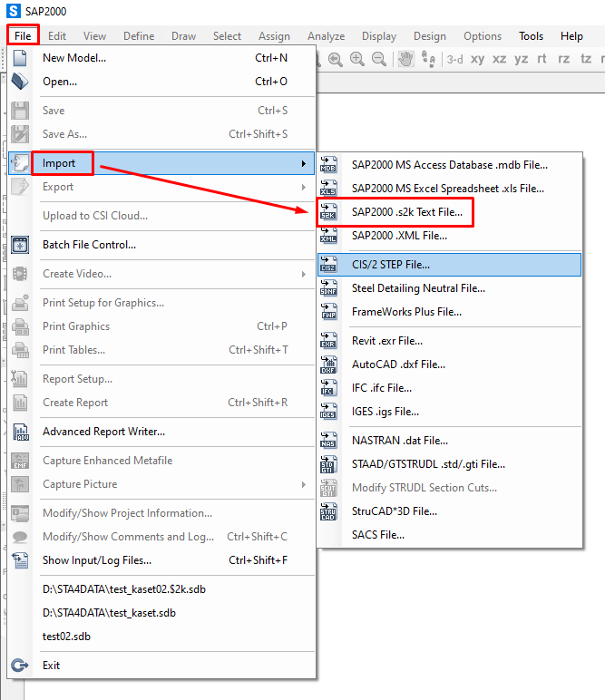Import SAP2000 MS Access Database .mdb File
This screenshot has width=605, height=700.
(x=450, y=165)
